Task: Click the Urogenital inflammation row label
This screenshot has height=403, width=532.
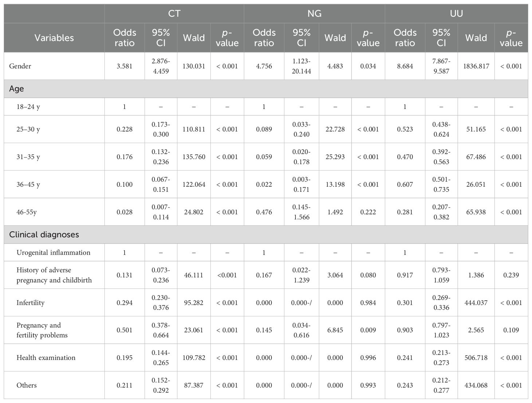Action: pyautogui.click(x=53, y=252)
